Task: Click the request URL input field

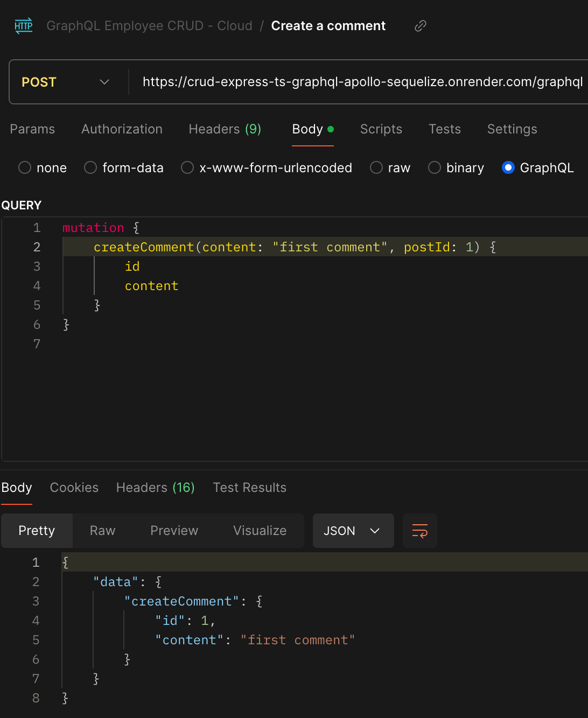Action: tap(362, 82)
